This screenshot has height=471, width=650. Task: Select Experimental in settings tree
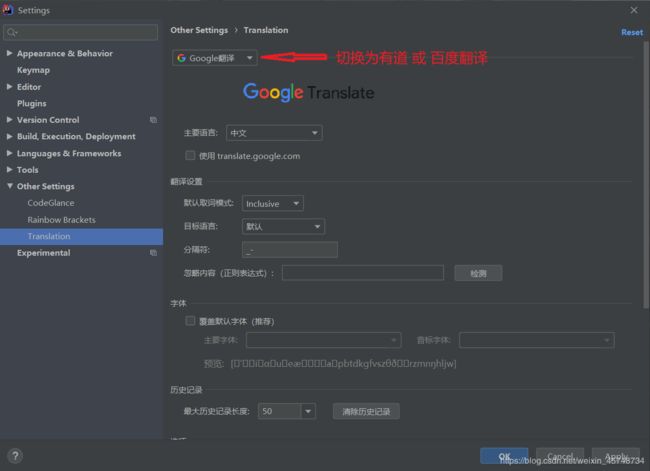[44, 253]
